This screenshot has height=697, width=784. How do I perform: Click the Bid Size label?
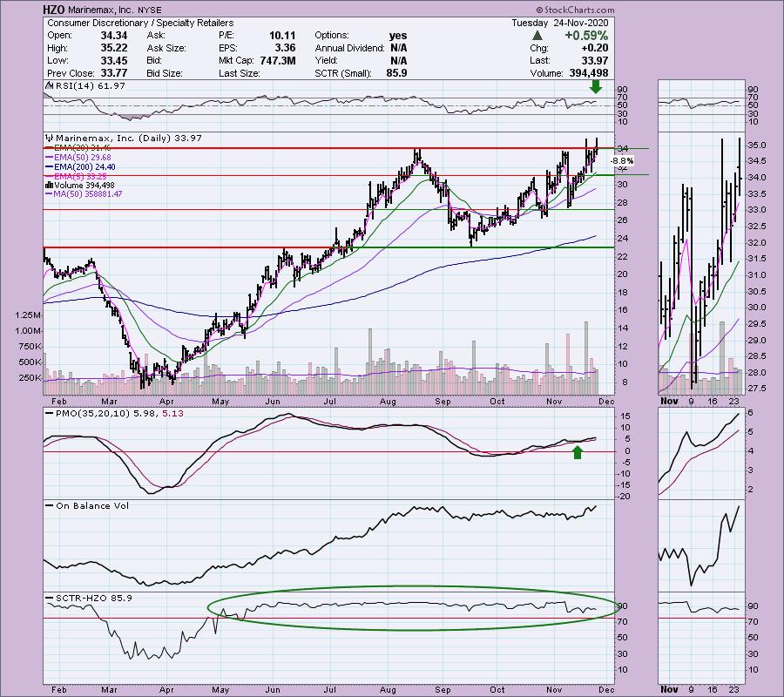(165, 73)
